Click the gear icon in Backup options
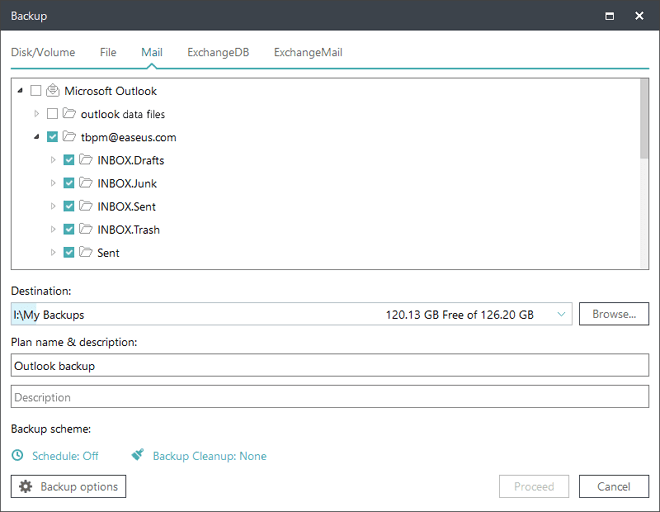 tap(25, 486)
